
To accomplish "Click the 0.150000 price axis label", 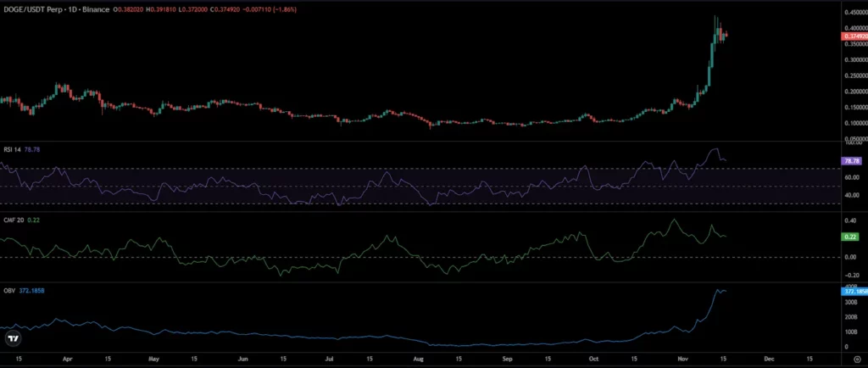I will click(x=854, y=108).
